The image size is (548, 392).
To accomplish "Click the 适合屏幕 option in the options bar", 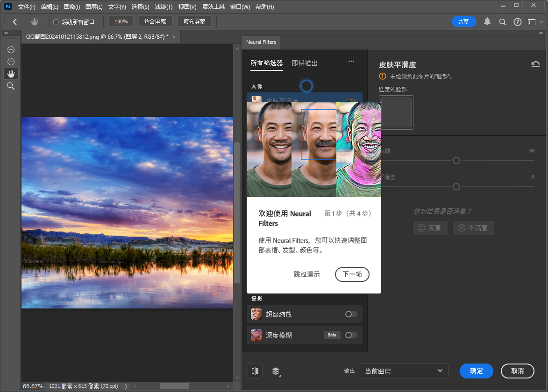I will click(x=155, y=21).
